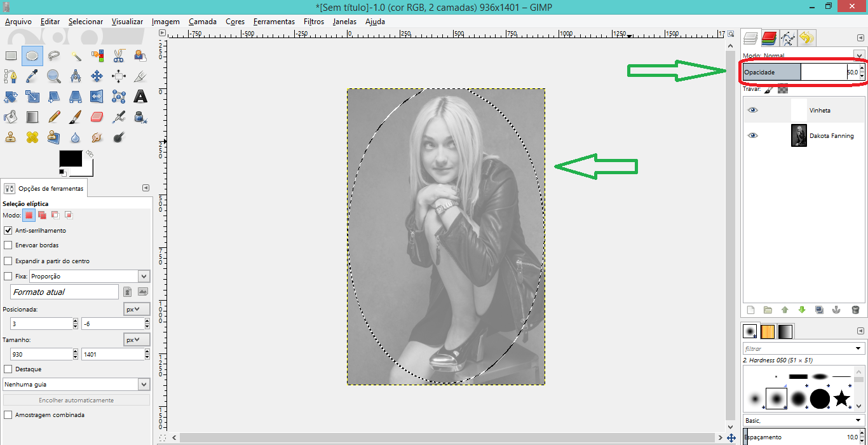Image resolution: width=868 pixels, height=445 pixels.
Task: Select the Move tool
Action: (97, 76)
